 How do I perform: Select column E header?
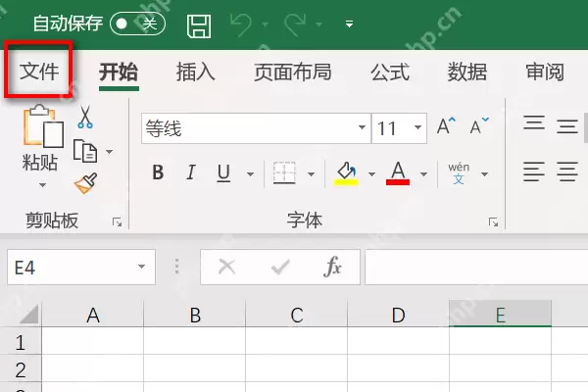500,315
